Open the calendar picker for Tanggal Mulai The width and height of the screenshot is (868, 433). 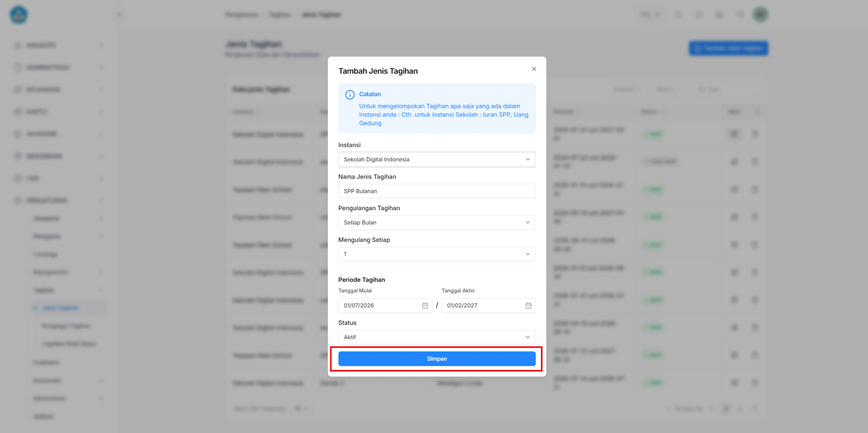click(x=425, y=305)
